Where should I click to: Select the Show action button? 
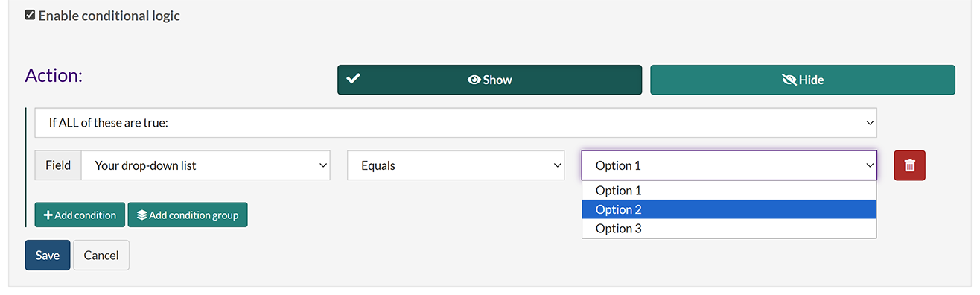[x=489, y=80]
